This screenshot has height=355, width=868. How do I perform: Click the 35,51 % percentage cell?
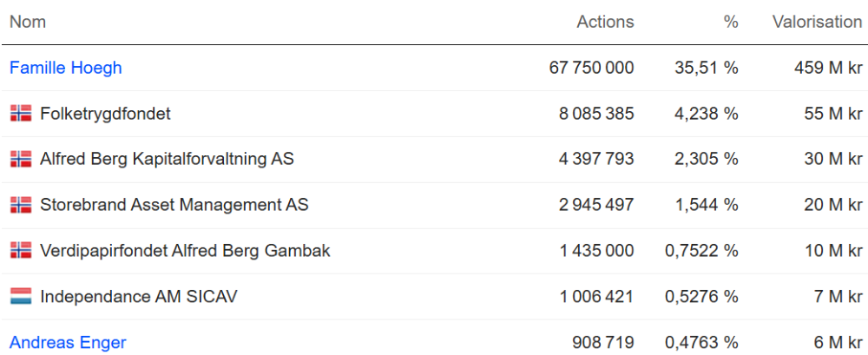[706, 68]
